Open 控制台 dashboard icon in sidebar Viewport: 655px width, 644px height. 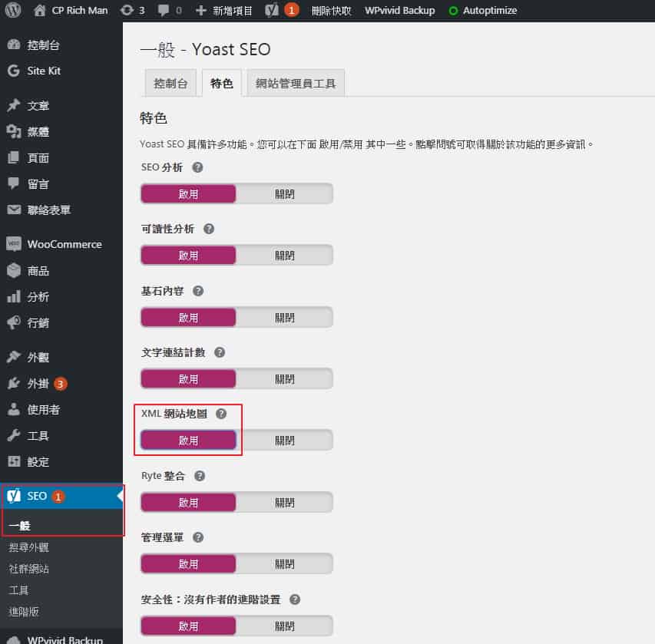click(14, 45)
